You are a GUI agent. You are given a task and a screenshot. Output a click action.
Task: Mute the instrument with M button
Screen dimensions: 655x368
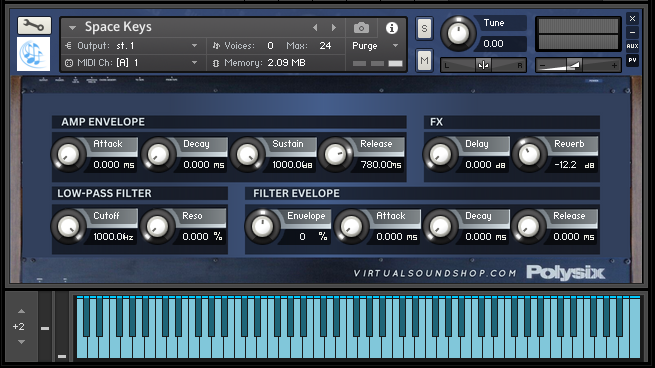424,61
